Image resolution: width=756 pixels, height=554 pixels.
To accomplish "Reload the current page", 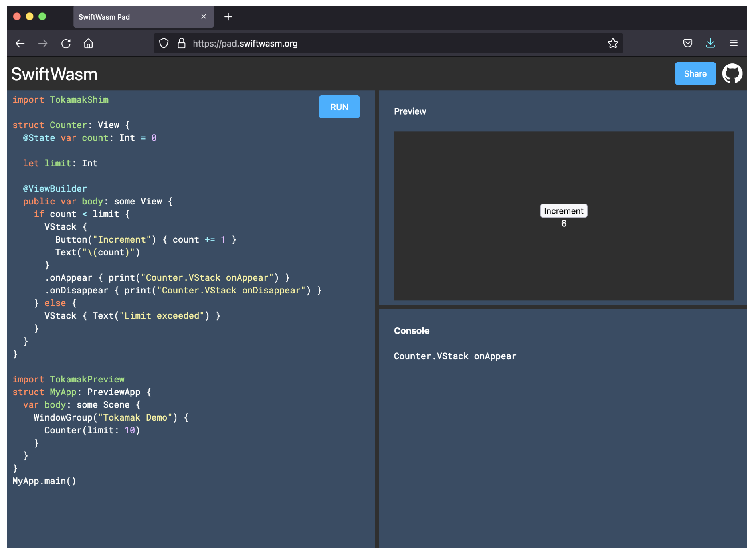I will (66, 43).
